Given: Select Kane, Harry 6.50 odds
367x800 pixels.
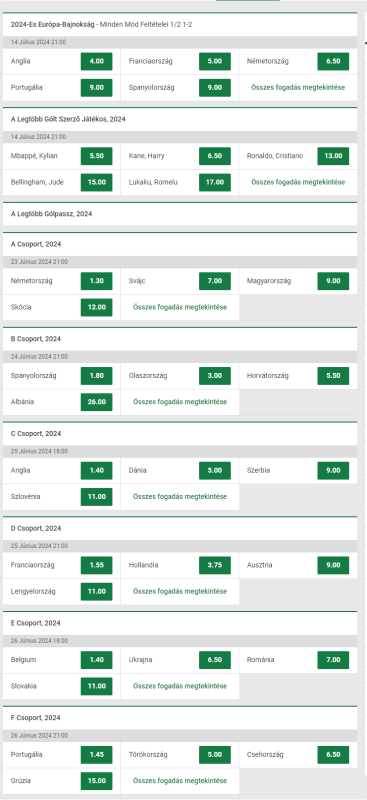Looking at the screenshot, I should (x=215, y=156).
